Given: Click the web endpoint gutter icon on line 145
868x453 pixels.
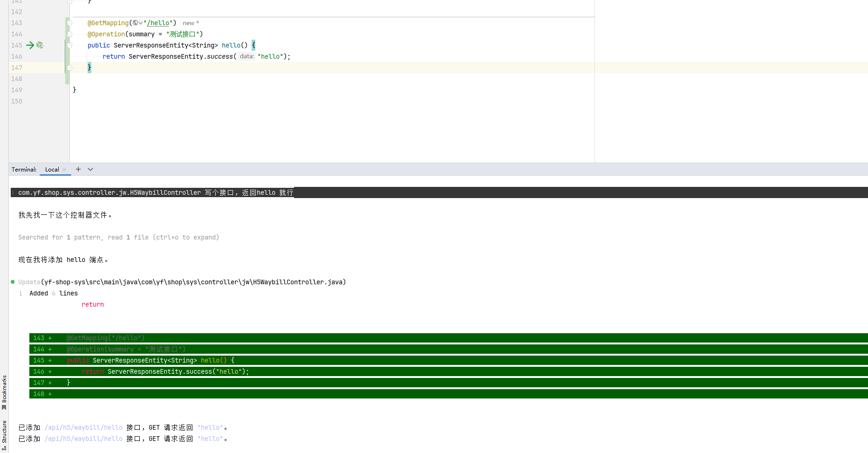Looking at the screenshot, I should click(x=40, y=45).
